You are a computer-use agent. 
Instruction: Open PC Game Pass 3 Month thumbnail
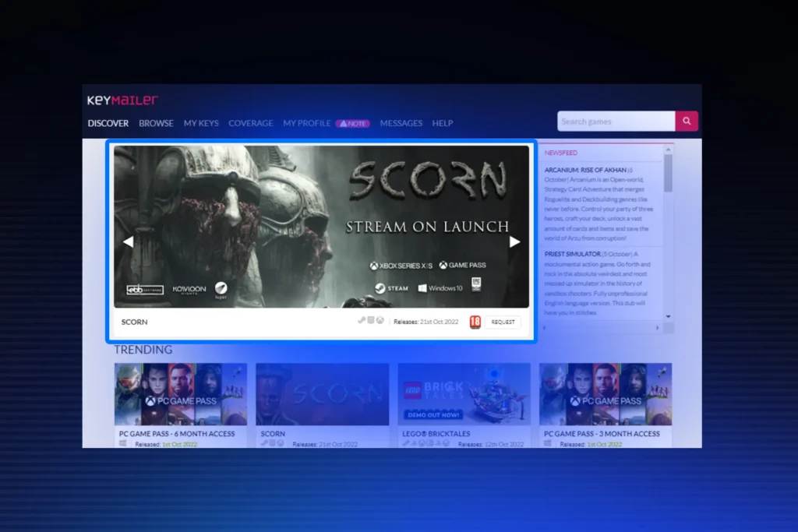tap(606, 394)
